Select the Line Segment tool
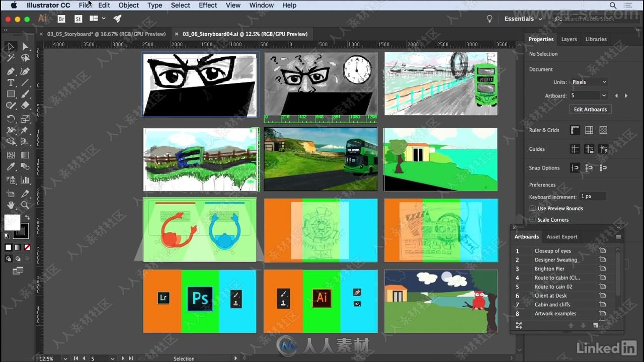 click(25, 82)
